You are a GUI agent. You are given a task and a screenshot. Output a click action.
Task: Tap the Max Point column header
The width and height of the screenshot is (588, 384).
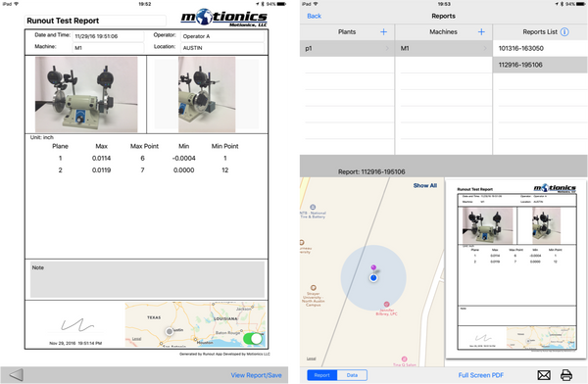144,146
